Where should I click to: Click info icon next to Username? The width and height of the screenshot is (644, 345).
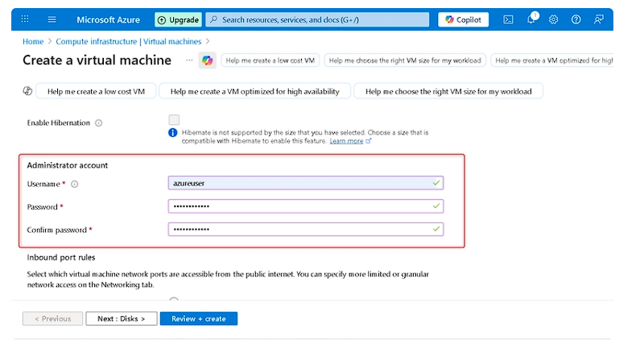[x=75, y=184]
